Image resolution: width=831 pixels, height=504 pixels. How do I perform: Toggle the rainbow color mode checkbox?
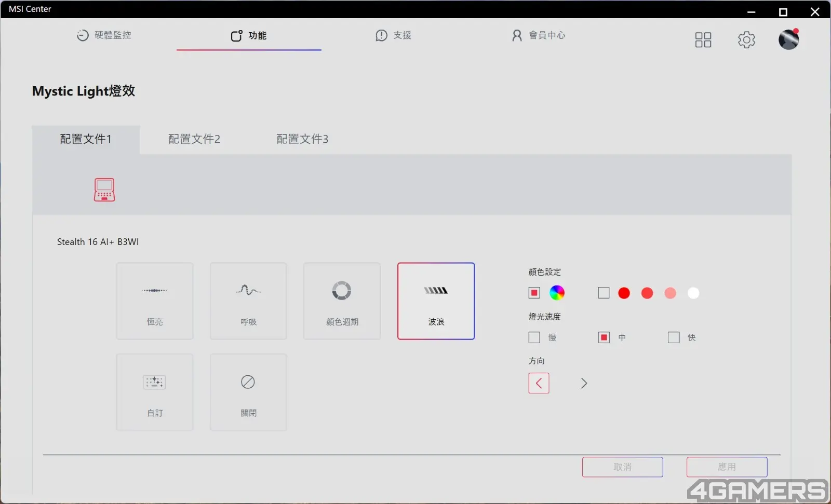(534, 293)
